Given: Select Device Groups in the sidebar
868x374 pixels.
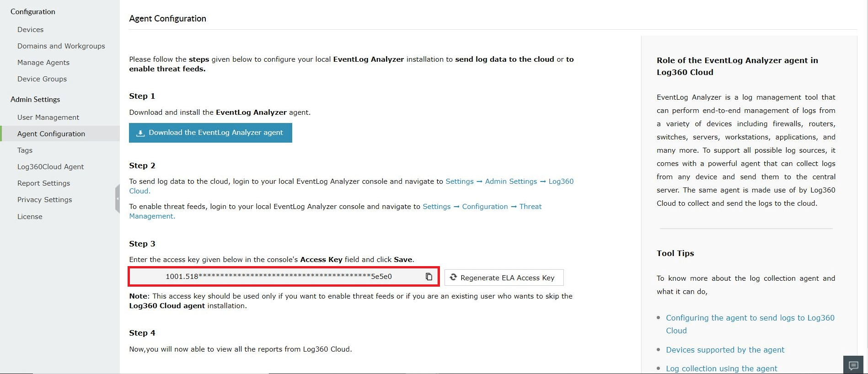Looking at the screenshot, I should point(42,79).
